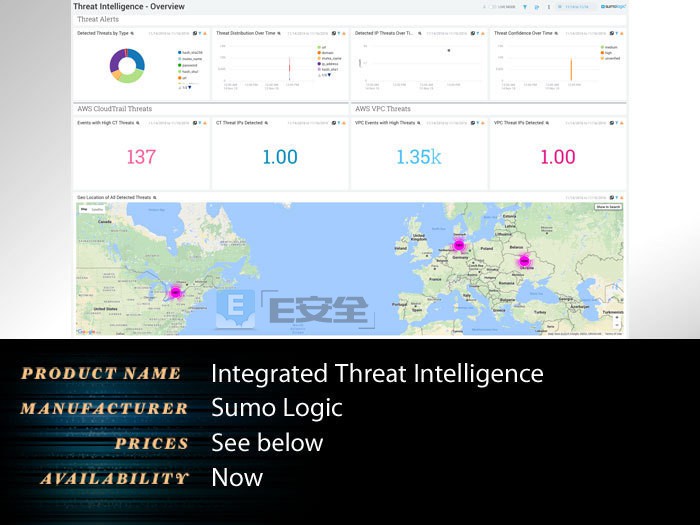The image size is (700, 525).
Task: Click the Show in Search button on map
Action: coord(608,207)
